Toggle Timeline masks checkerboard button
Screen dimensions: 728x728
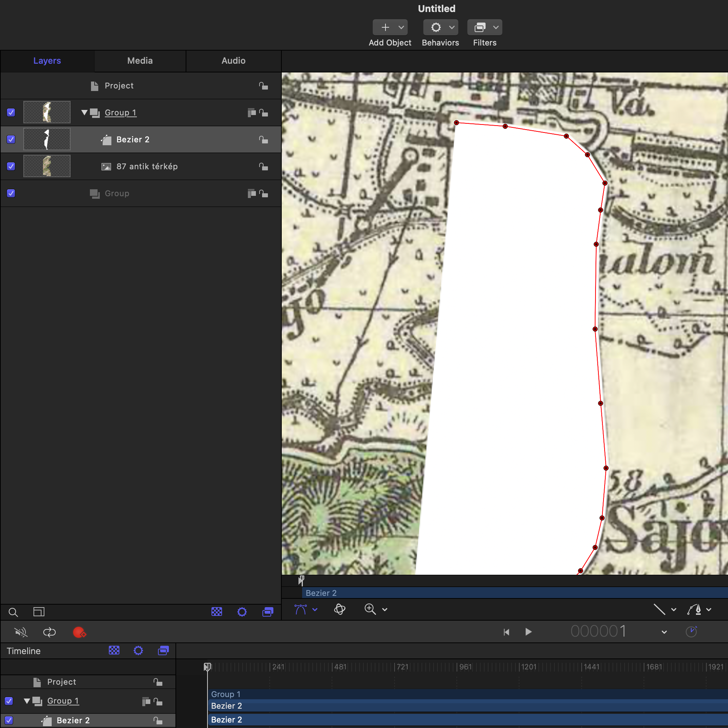[114, 650]
